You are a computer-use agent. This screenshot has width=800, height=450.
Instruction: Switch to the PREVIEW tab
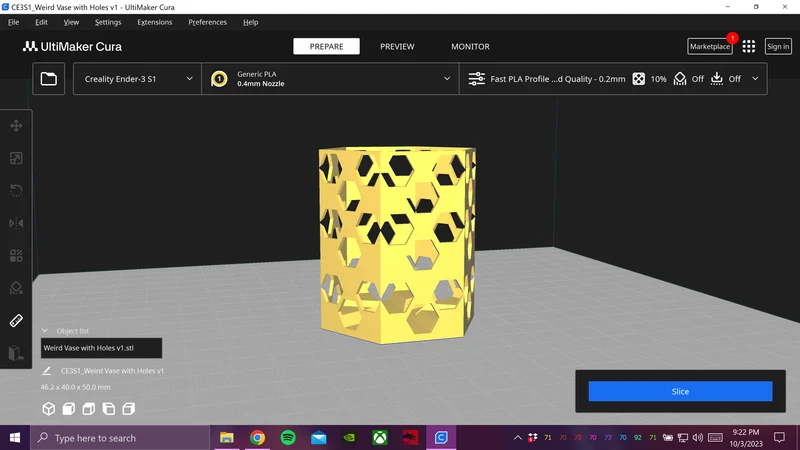click(x=397, y=46)
